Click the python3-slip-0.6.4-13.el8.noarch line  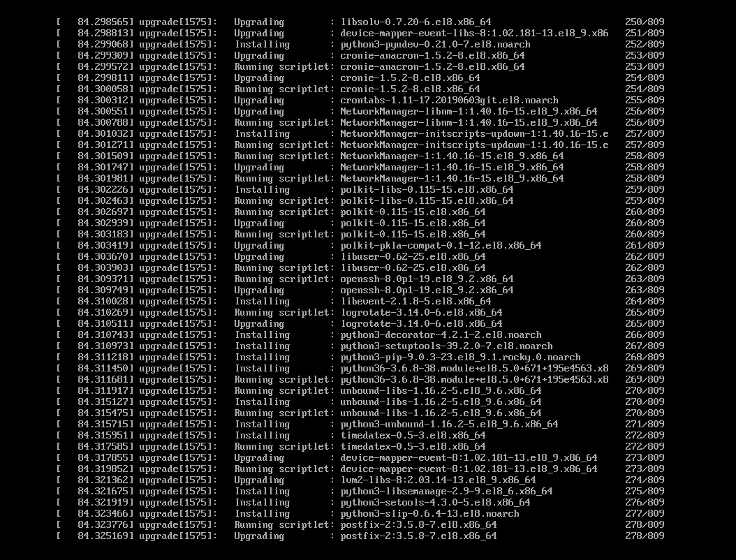(360, 513)
